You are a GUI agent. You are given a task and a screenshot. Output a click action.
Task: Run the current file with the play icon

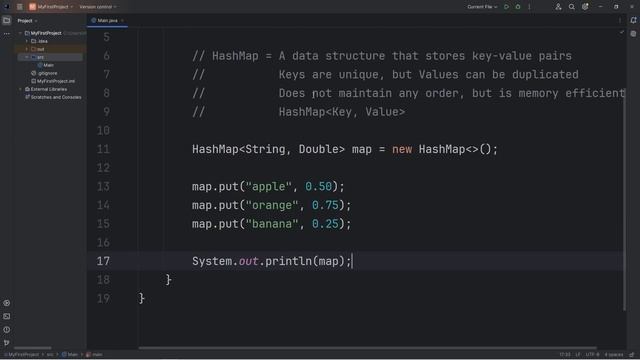506,7
